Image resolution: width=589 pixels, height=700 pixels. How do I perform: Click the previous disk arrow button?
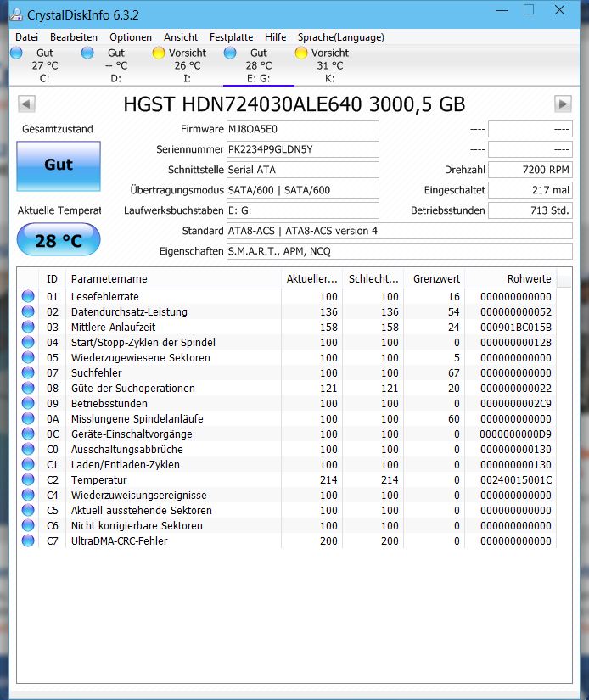coord(26,104)
